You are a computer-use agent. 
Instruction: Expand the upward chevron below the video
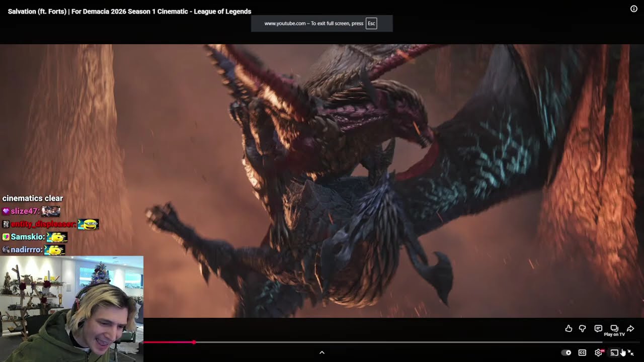[322, 352]
